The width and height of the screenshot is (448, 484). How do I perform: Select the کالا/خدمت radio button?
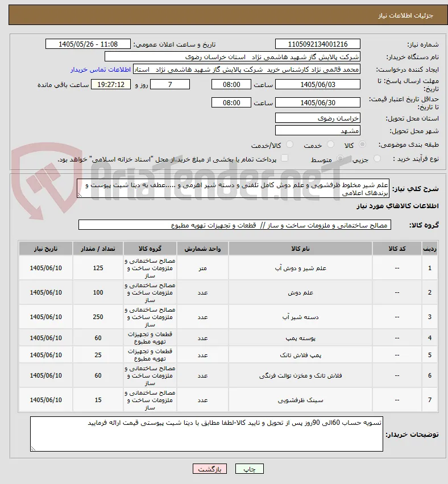289,144
